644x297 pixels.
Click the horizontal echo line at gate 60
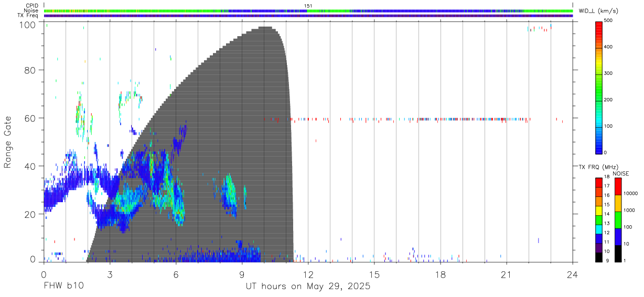[396, 119]
